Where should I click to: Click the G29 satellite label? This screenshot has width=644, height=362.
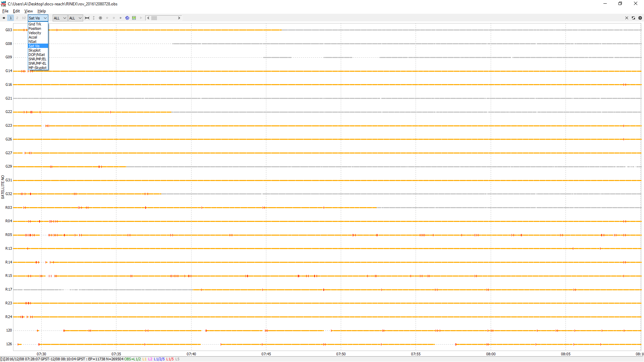9,166
